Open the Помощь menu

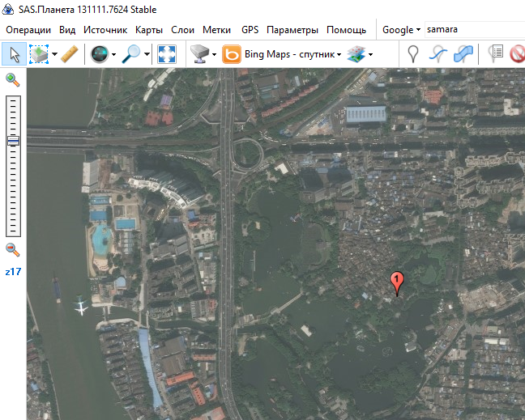point(346,30)
